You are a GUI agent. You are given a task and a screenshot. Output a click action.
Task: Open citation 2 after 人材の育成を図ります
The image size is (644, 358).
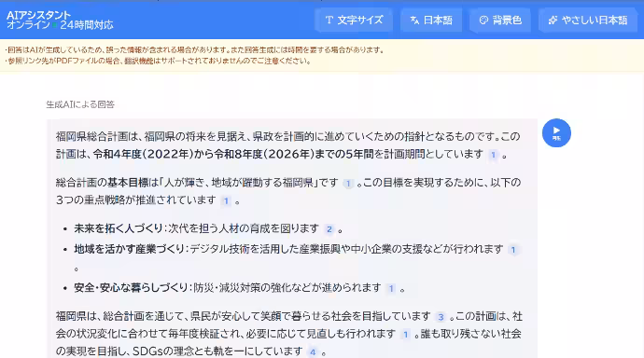click(x=329, y=229)
